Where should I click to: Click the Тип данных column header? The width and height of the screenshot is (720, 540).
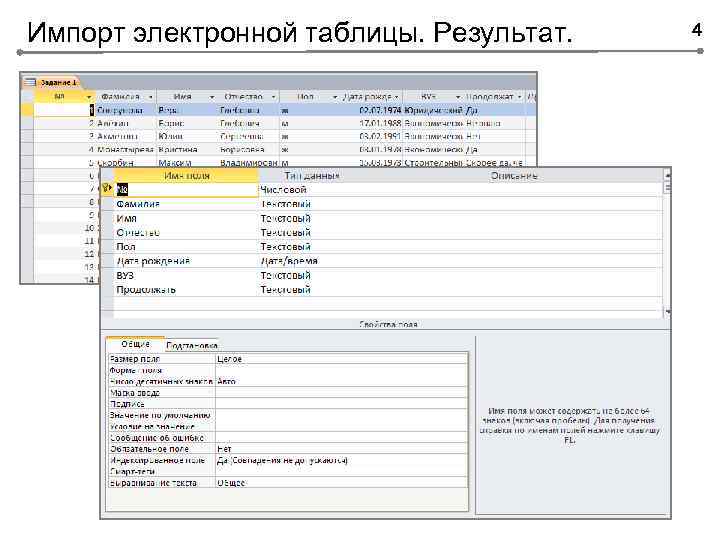click(311, 176)
